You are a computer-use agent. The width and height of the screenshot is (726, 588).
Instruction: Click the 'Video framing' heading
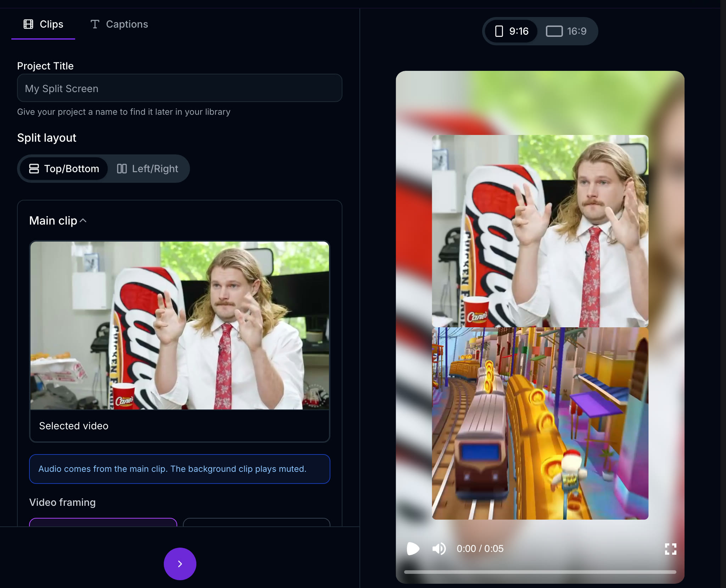tap(62, 502)
